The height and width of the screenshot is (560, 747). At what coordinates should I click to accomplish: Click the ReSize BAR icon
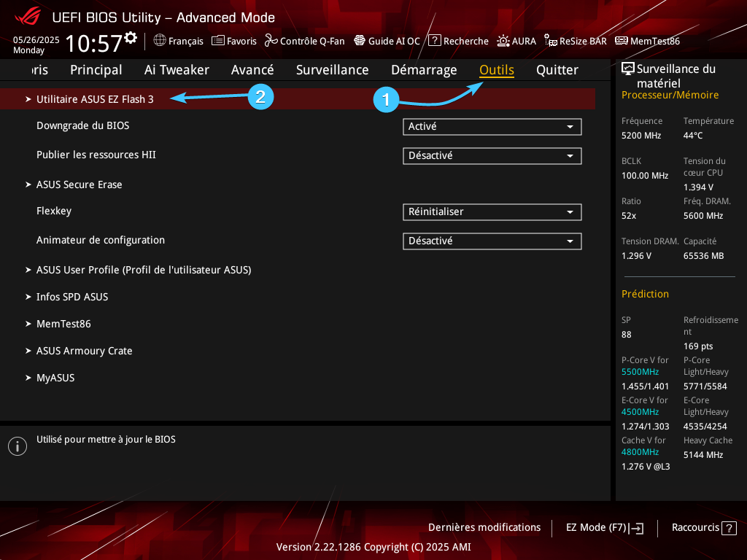[x=551, y=41]
